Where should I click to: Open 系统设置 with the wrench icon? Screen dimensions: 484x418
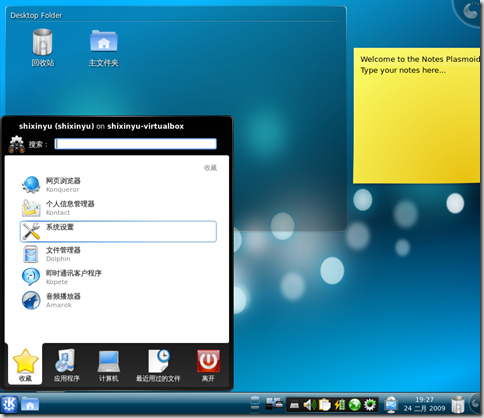[118, 231]
